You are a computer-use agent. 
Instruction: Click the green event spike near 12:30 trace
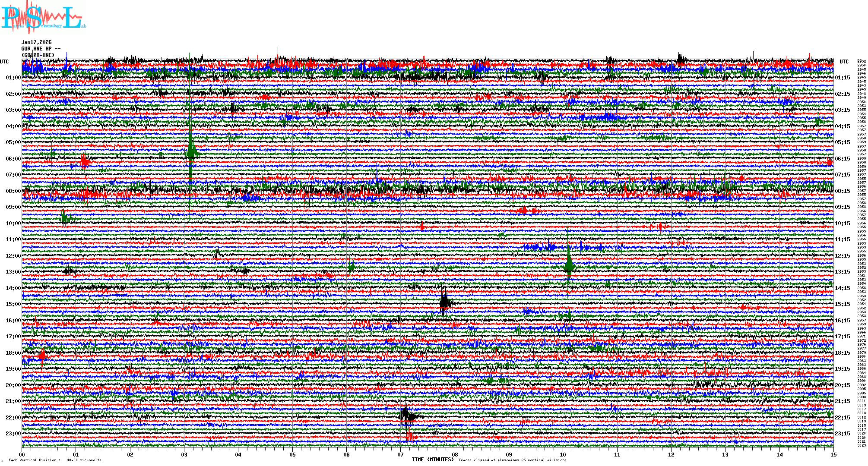pyautogui.click(x=569, y=264)
